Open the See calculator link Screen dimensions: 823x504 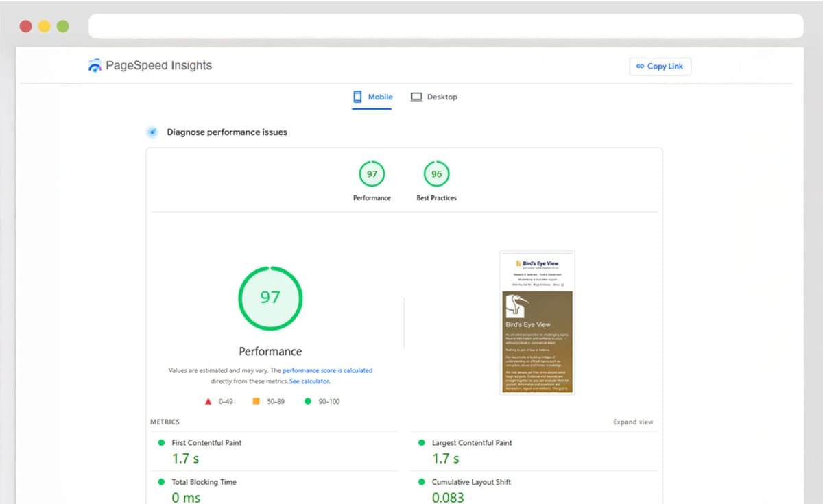[x=309, y=381]
